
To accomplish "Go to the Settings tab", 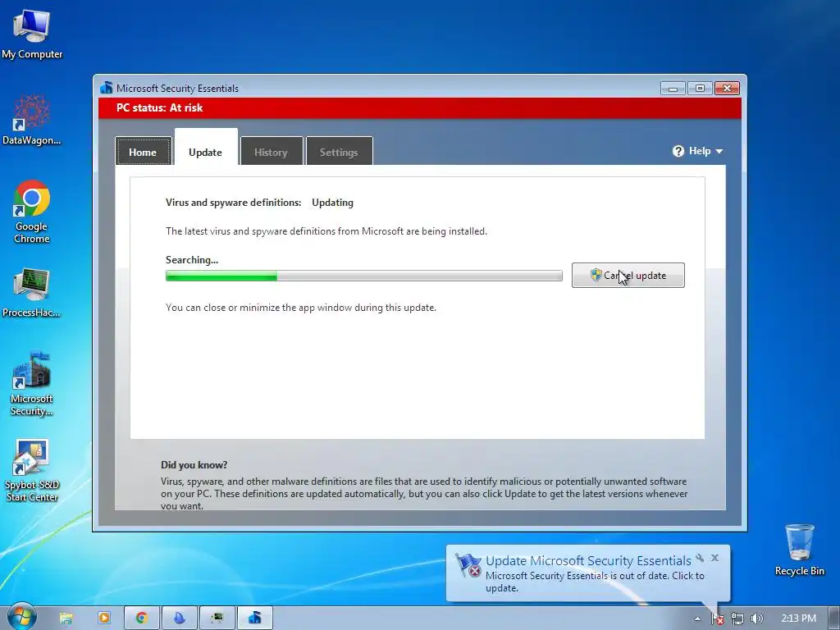I will [339, 152].
